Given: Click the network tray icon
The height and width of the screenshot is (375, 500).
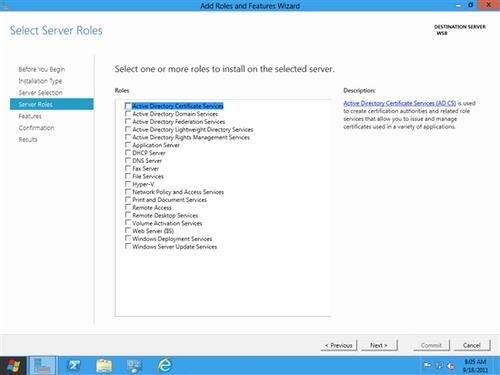Looking at the screenshot, I should click(x=439, y=366).
